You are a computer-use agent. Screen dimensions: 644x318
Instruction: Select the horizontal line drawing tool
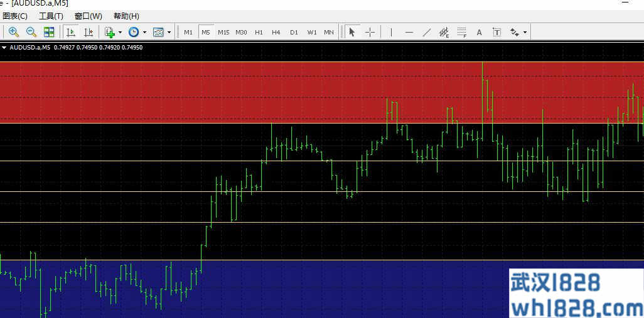click(409, 32)
